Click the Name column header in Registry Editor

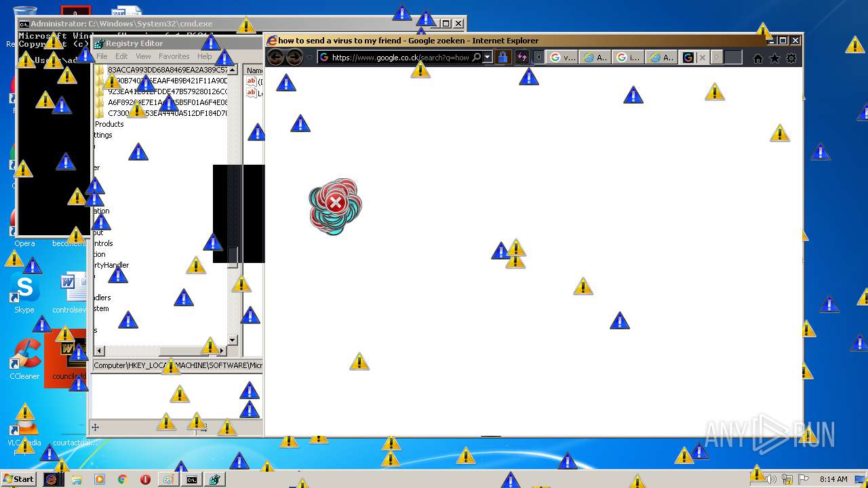(x=254, y=70)
